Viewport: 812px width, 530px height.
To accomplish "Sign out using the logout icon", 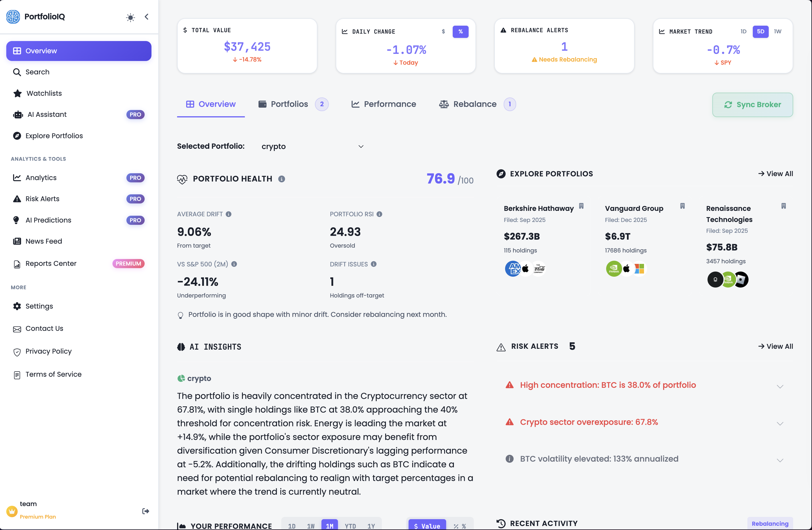I will coord(145,511).
